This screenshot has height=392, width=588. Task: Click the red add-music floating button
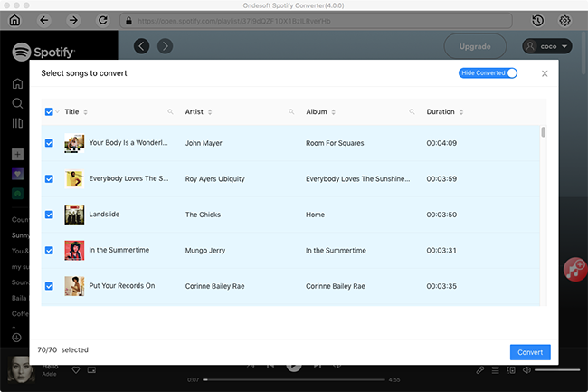point(575,270)
